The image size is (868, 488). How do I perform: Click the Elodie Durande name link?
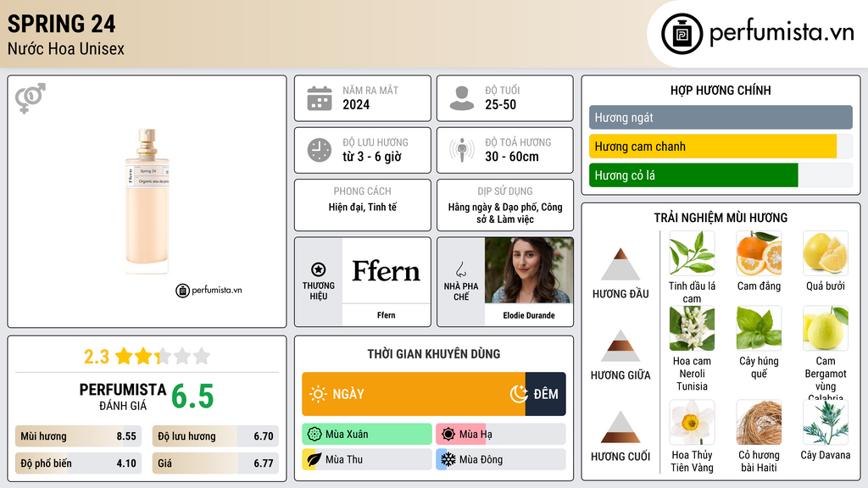click(529, 315)
